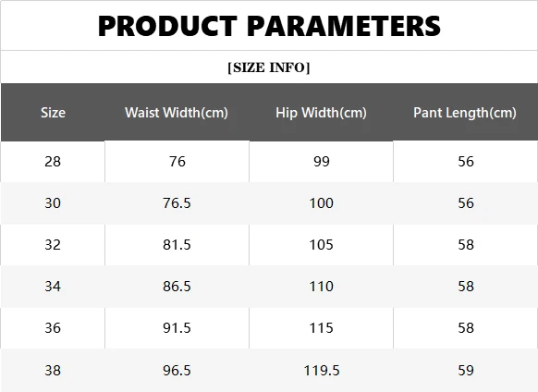Click size 30 row label
The width and height of the screenshot is (538, 392).
[x=53, y=202]
